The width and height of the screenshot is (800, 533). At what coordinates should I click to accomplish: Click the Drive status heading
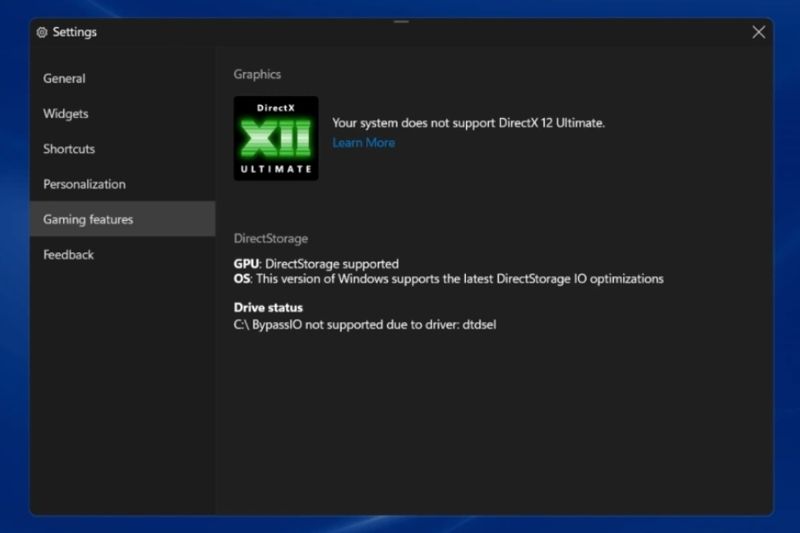pos(268,307)
